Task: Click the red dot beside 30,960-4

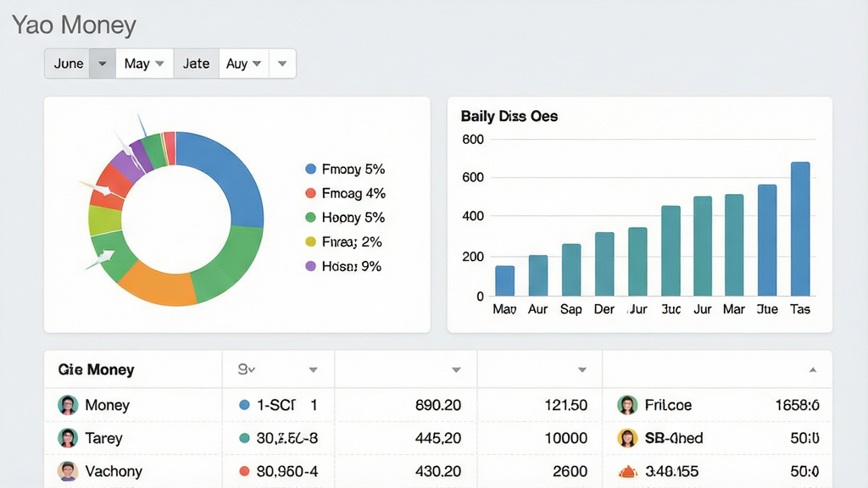Action: pyautogui.click(x=244, y=471)
